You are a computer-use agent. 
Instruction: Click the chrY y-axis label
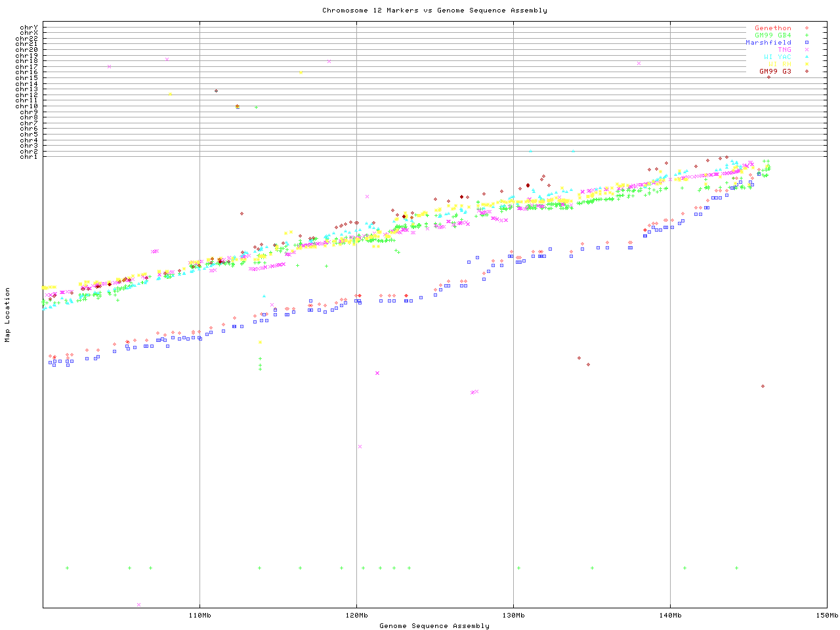[29, 27]
